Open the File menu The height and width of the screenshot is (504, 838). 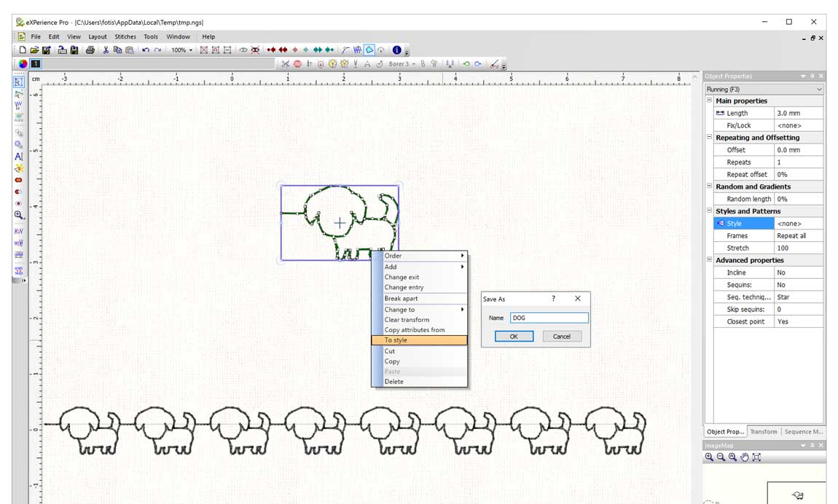click(x=36, y=37)
